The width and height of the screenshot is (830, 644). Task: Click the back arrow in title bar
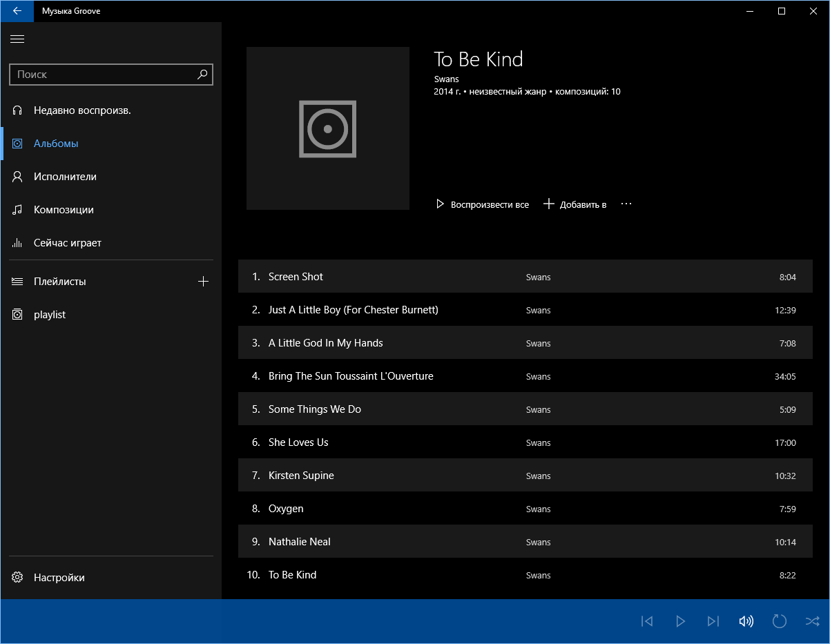coord(17,11)
